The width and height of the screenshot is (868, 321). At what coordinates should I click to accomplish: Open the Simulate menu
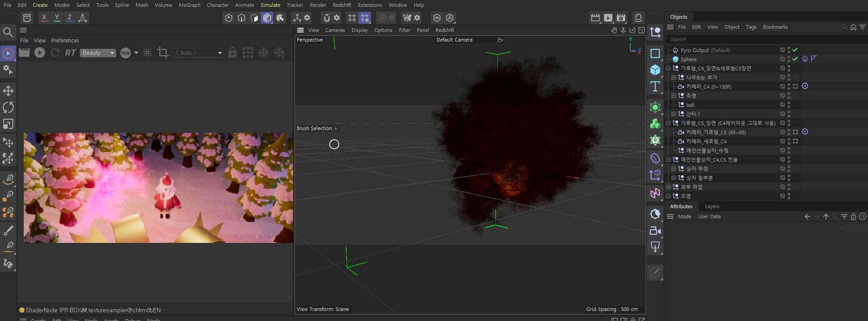[270, 5]
